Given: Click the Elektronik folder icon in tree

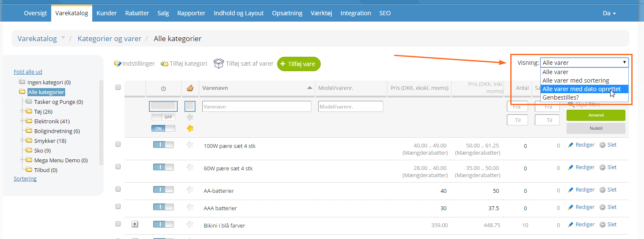Looking at the screenshot, I should [29, 121].
